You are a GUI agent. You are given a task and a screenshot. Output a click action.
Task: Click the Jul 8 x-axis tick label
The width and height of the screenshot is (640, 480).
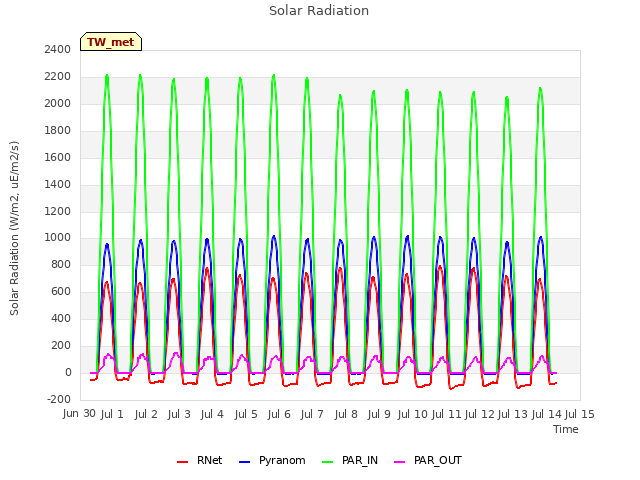(346, 414)
